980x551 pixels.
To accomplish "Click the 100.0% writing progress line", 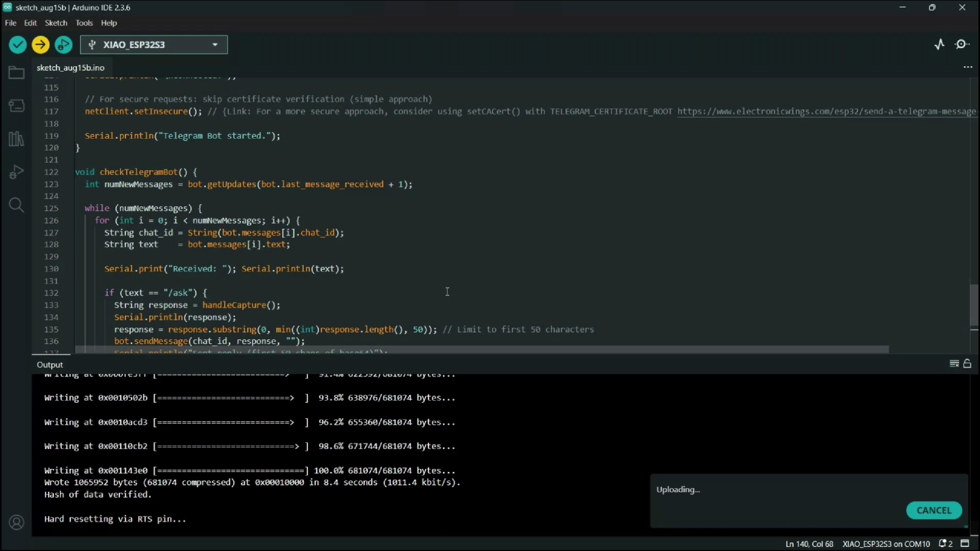I will click(x=250, y=470).
